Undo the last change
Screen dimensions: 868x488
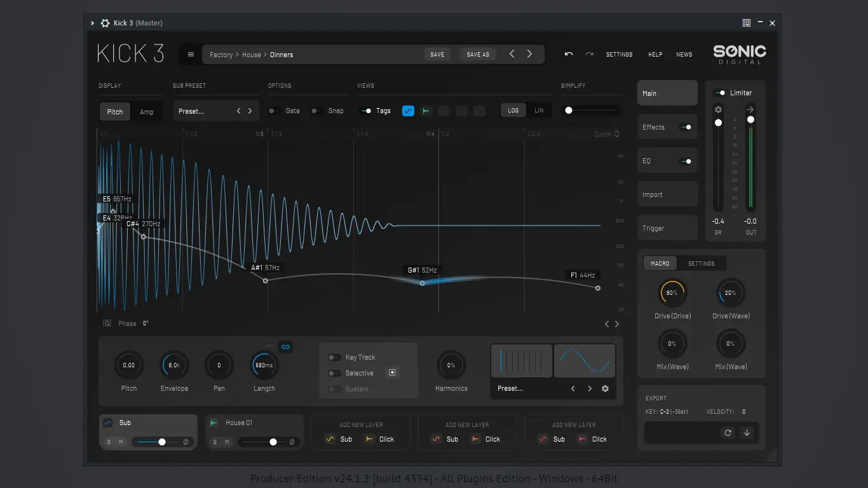[x=569, y=55]
